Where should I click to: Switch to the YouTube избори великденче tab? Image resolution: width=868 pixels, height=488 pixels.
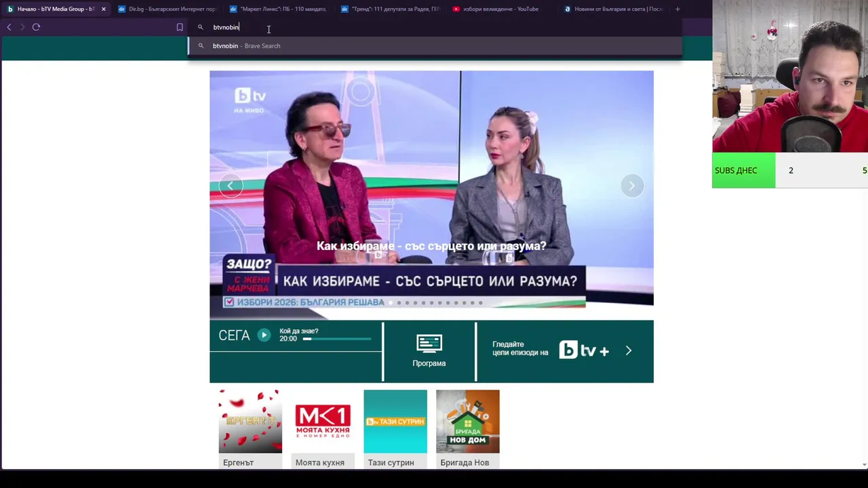pos(501,9)
